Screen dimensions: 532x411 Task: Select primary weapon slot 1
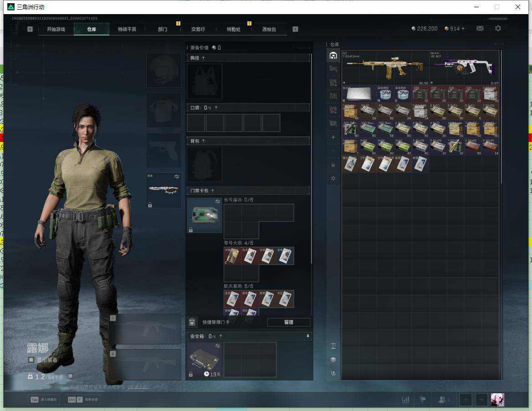tap(145, 329)
